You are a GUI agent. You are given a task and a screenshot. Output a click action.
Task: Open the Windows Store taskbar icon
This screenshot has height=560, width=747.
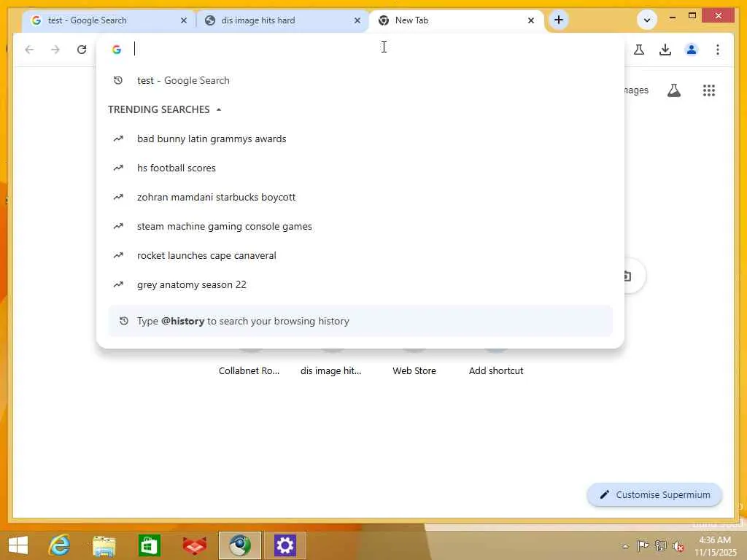[149, 545]
